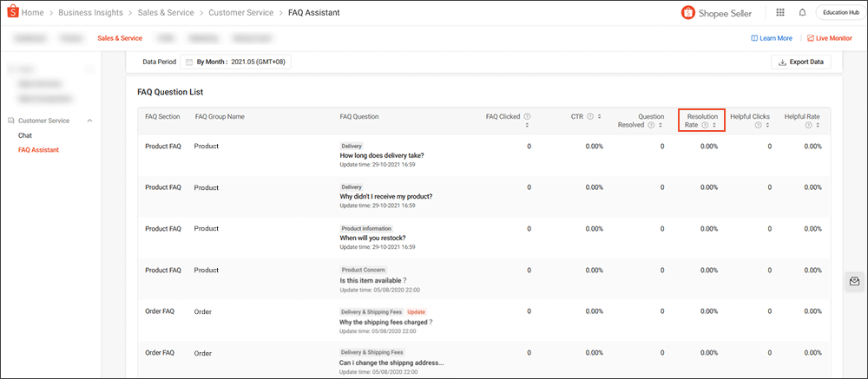The height and width of the screenshot is (379, 868).
Task: Collapse the Customer Service sidebar section
Action: 89,121
